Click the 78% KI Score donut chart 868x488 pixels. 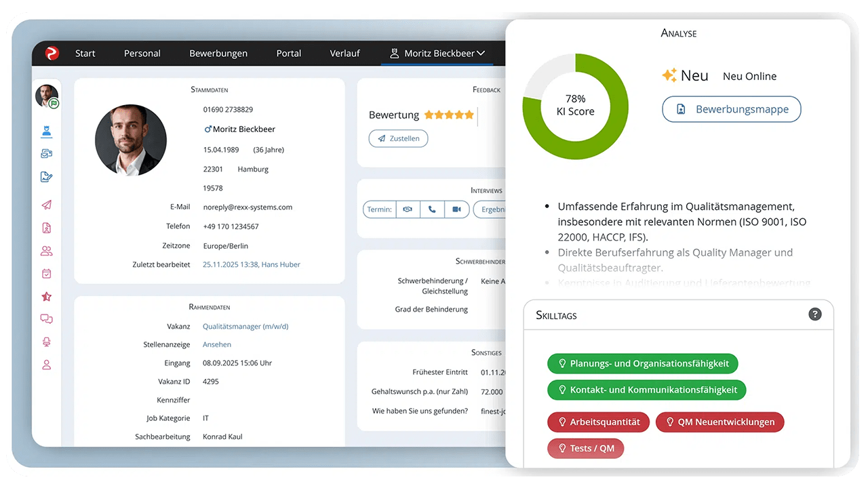[575, 106]
